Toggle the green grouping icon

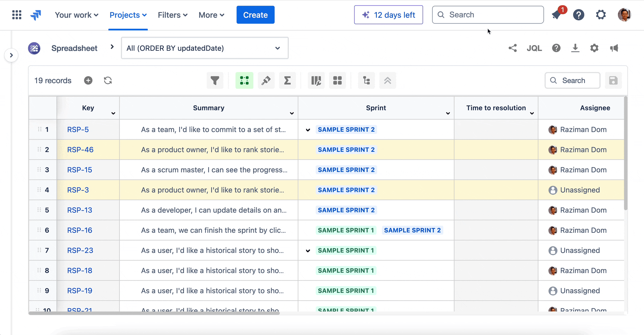click(244, 81)
